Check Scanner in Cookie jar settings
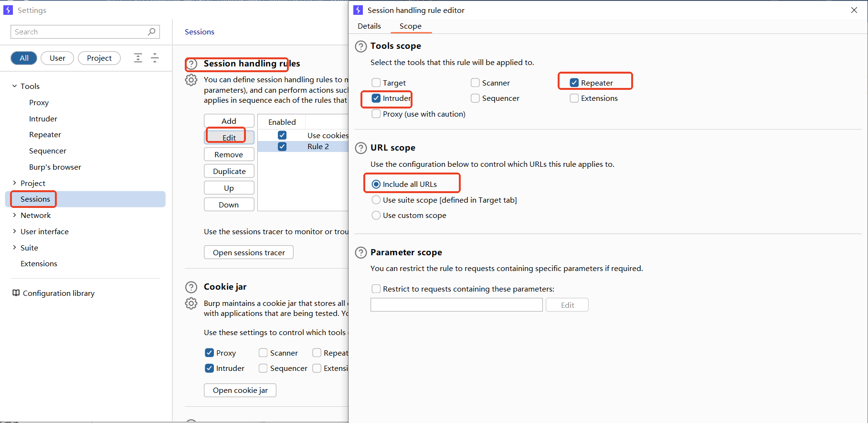 263,353
